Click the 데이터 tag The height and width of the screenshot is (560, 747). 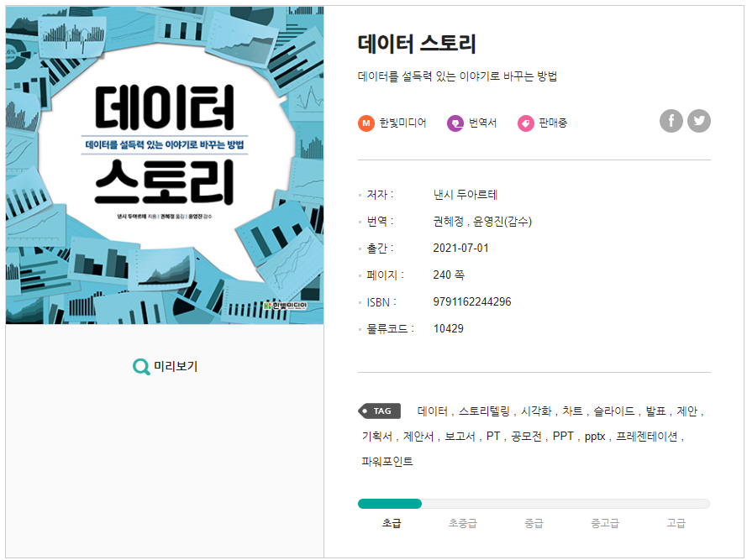tap(433, 411)
